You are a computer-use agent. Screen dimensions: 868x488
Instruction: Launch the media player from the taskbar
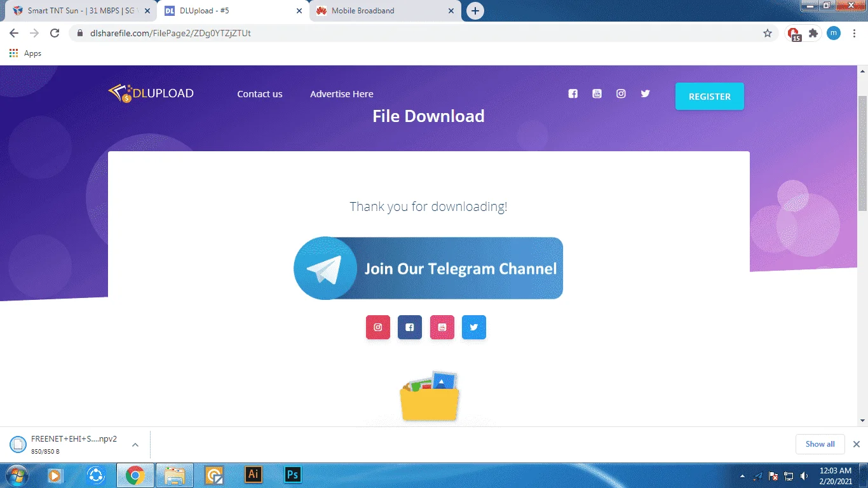pos(55,475)
